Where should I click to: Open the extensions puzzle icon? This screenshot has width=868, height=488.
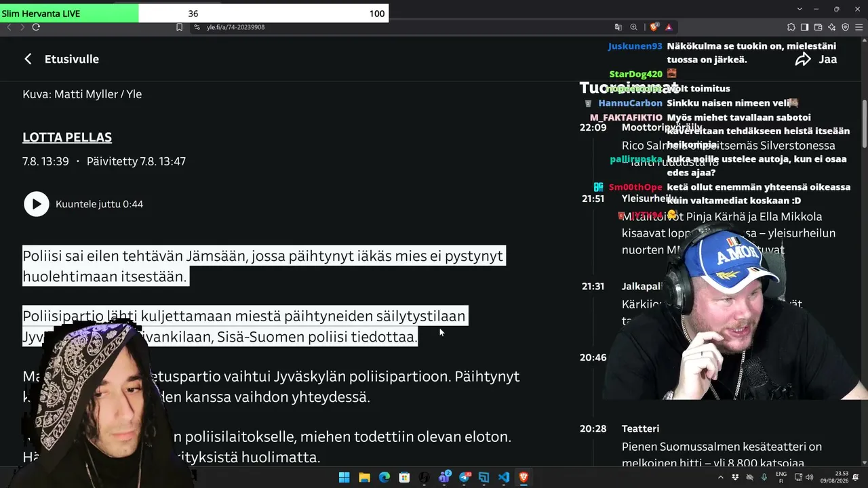pyautogui.click(x=791, y=27)
